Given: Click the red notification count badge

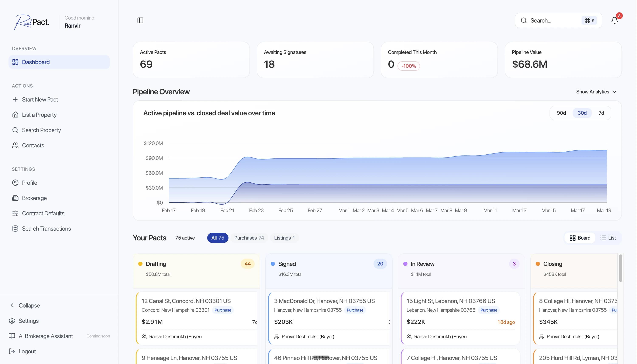Looking at the screenshot, I should click(619, 16).
